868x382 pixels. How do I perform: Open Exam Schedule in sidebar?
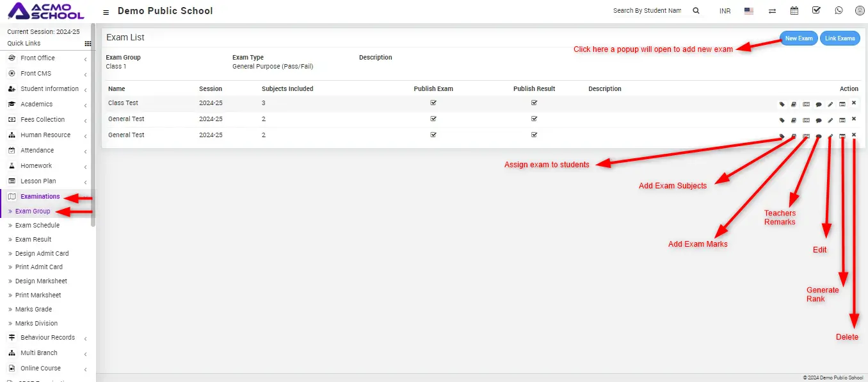37,226
